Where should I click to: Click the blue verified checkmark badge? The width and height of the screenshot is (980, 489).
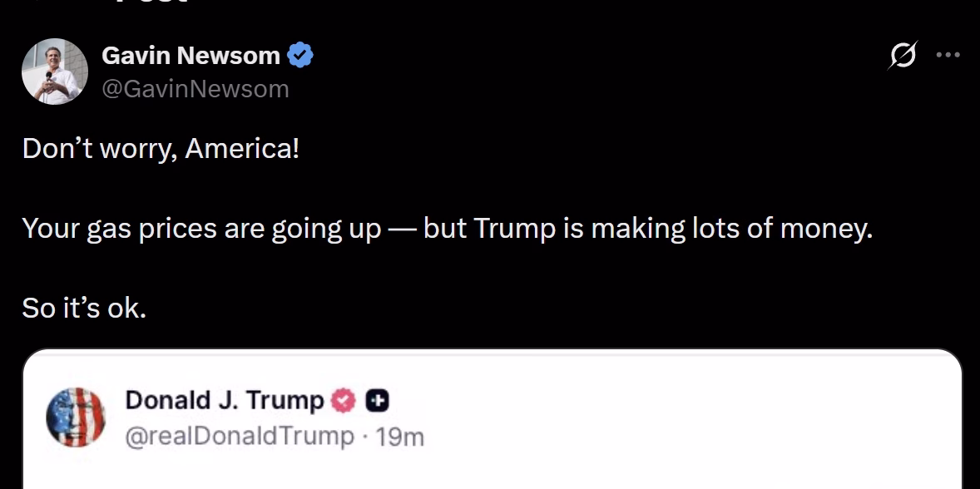click(300, 56)
